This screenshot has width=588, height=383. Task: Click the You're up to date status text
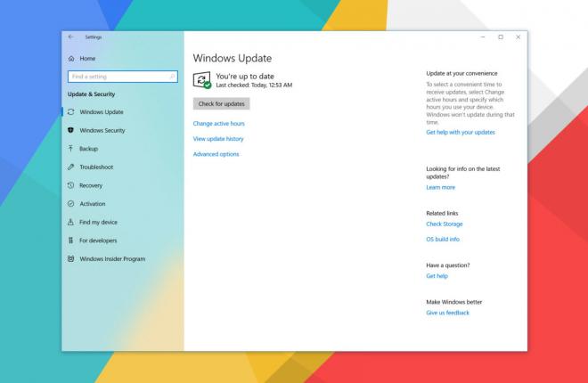point(245,76)
